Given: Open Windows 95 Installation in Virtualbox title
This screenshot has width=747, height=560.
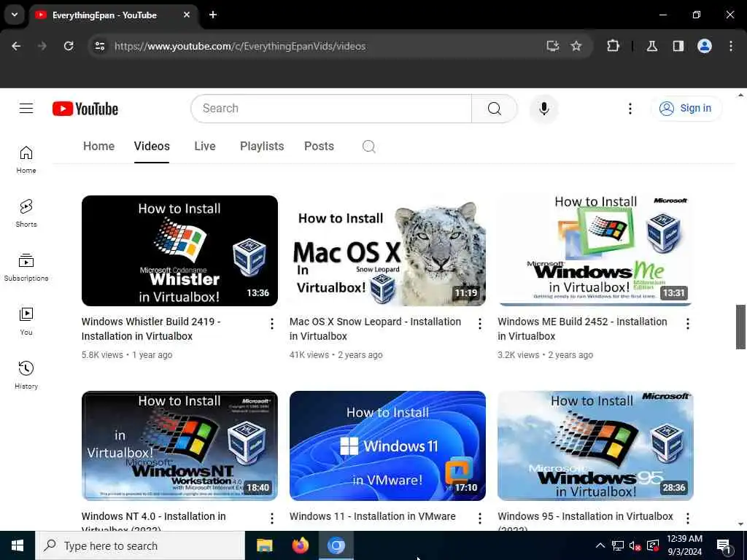Looking at the screenshot, I should pos(585,521).
